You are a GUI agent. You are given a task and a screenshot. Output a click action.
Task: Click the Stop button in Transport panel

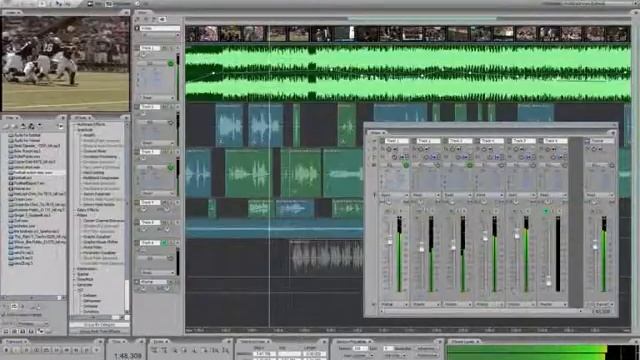pos(6,350)
